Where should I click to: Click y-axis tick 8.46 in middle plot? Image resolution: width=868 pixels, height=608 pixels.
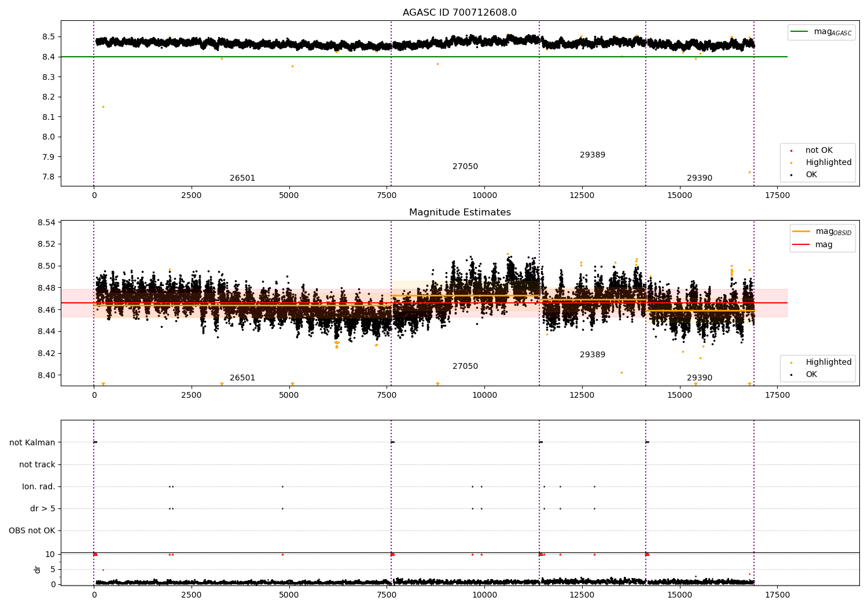click(x=46, y=310)
